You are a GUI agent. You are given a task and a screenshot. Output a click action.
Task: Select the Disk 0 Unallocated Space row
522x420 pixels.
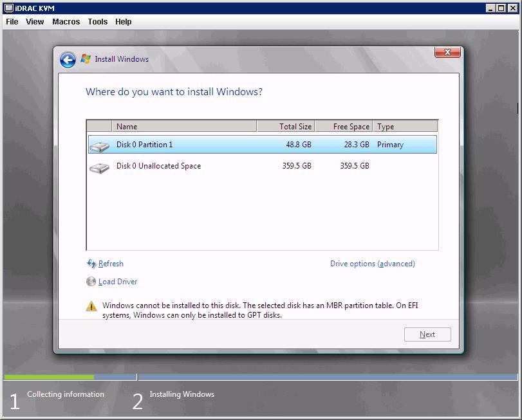coord(263,166)
